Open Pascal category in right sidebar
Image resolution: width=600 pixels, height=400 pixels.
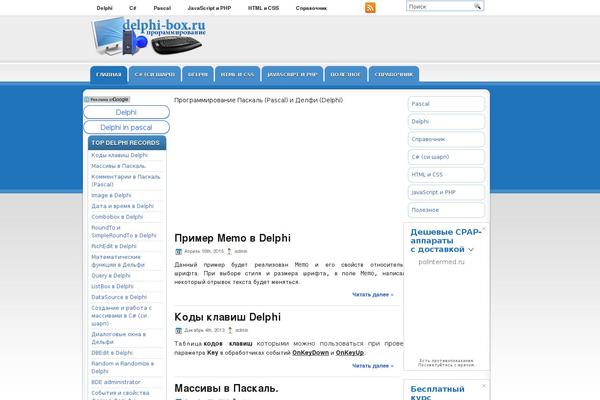[447, 104]
